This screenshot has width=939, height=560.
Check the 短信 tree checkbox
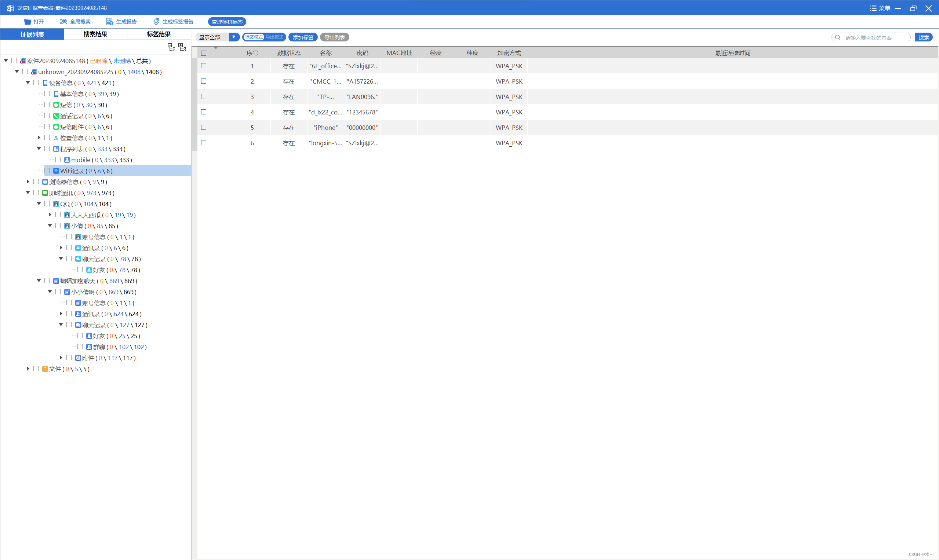click(x=47, y=105)
